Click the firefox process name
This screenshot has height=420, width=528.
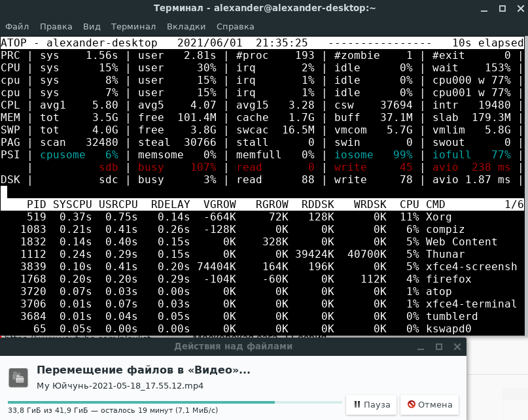click(x=449, y=279)
